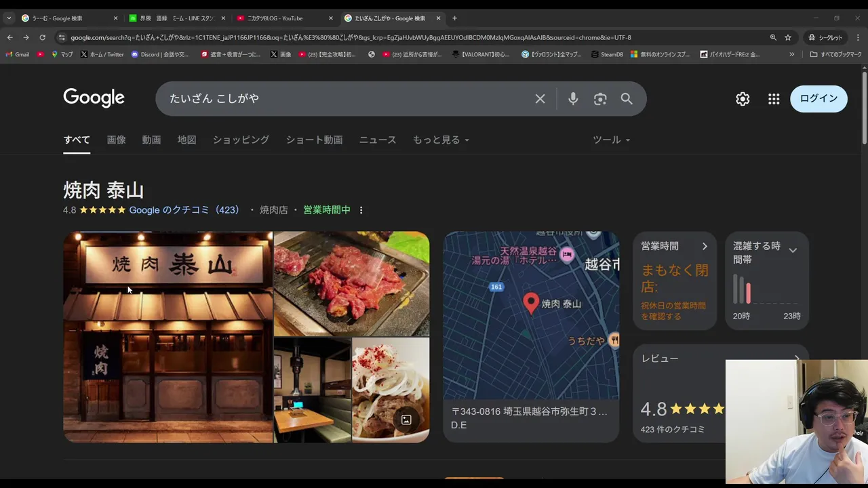This screenshot has height=488, width=868.
Task: Open the マップ bookmark
Action: tap(62, 54)
